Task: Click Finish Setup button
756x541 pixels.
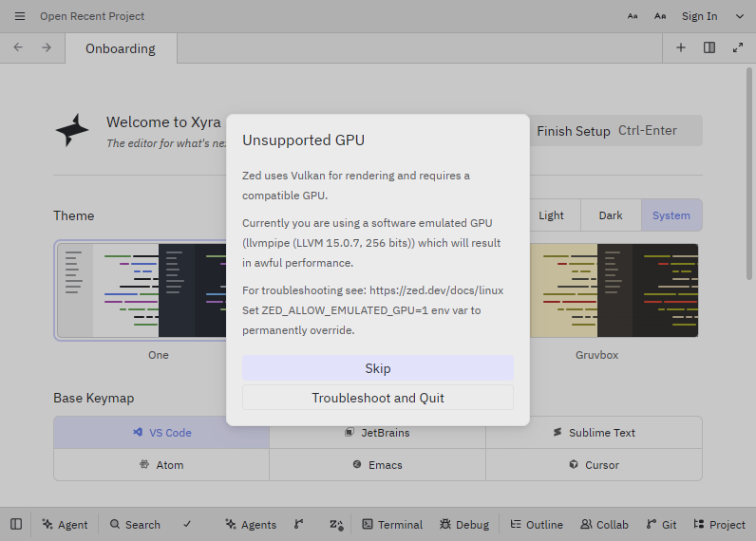Action: (x=615, y=131)
